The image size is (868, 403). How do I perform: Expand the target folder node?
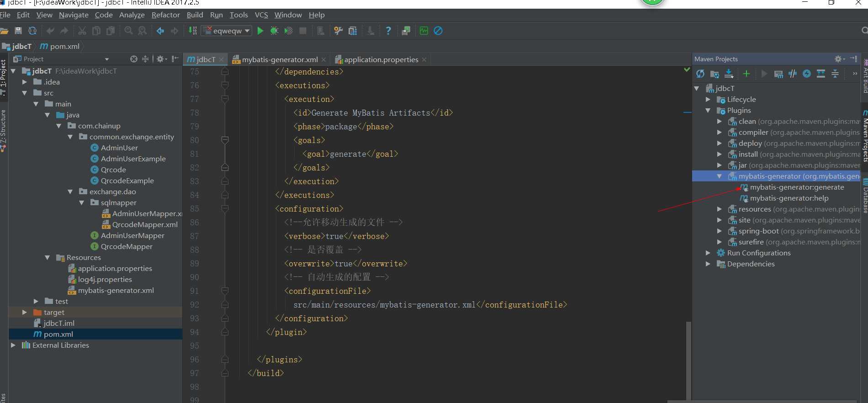[x=25, y=313]
